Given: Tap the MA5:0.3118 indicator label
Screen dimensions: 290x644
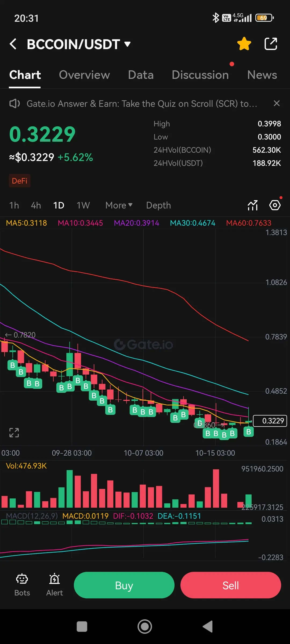Looking at the screenshot, I should click(x=26, y=223).
